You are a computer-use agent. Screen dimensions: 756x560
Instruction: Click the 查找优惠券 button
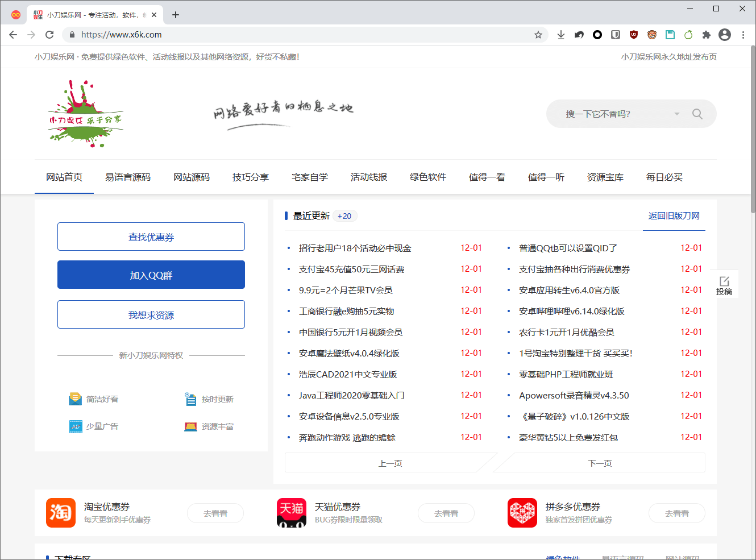click(151, 237)
